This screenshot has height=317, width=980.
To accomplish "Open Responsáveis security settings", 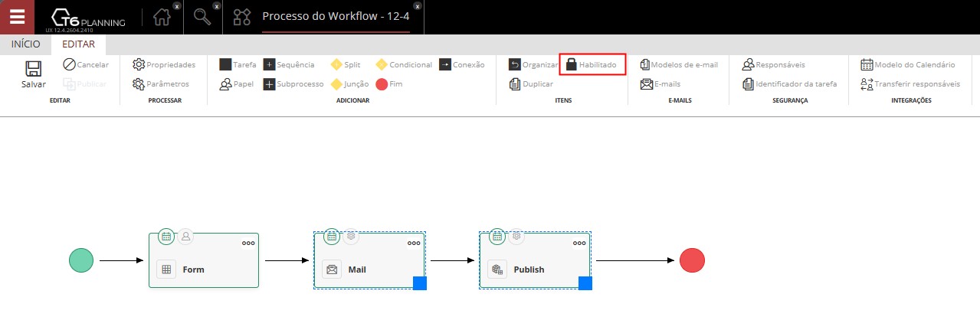I will point(774,65).
